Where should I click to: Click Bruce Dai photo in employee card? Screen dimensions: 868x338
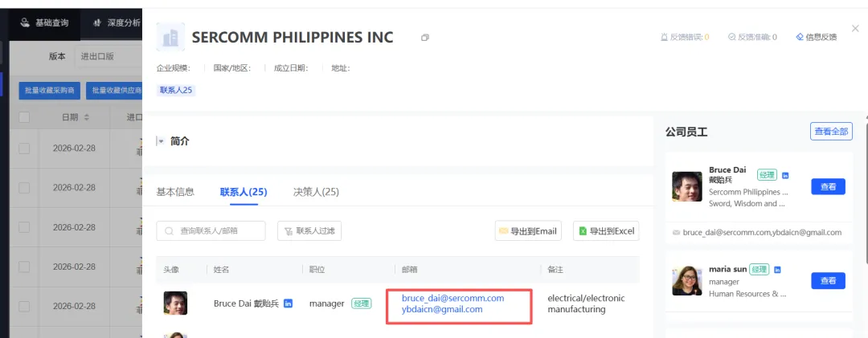(x=687, y=186)
